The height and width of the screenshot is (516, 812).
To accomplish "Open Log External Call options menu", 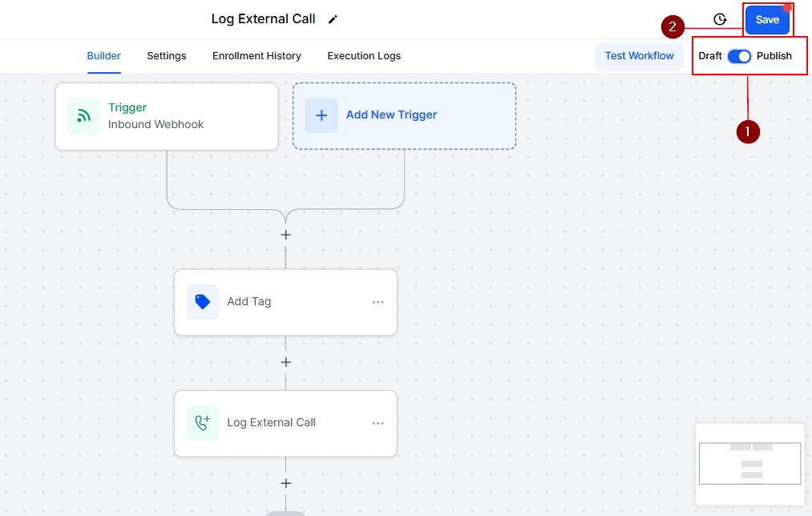I will (378, 423).
